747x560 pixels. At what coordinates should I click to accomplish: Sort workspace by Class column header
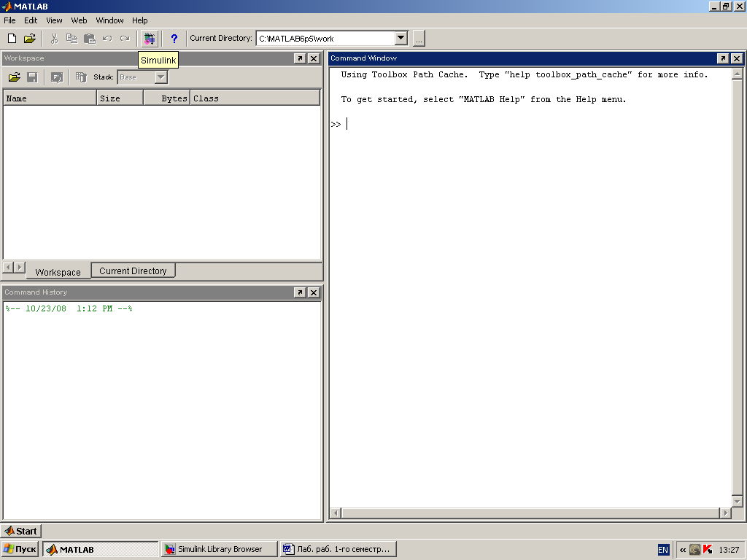255,98
